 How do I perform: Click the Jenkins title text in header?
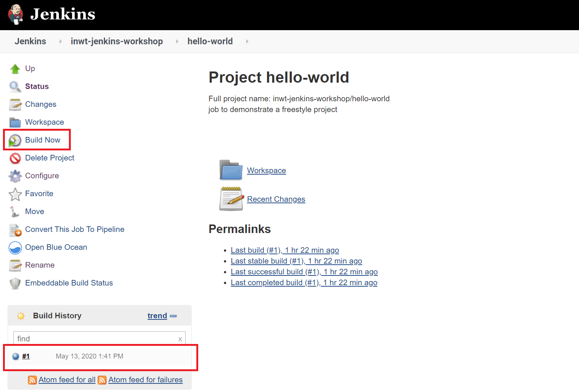[63, 14]
